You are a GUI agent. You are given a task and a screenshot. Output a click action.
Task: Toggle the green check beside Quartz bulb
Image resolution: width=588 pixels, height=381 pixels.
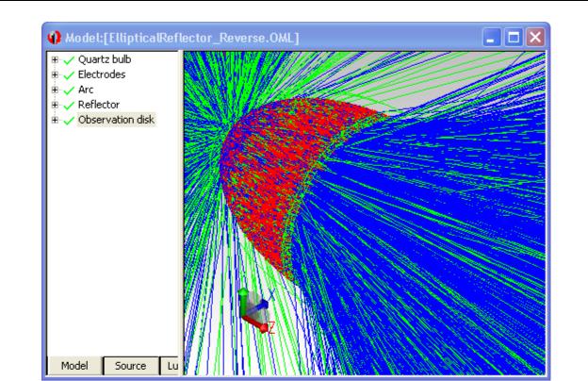point(69,60)
